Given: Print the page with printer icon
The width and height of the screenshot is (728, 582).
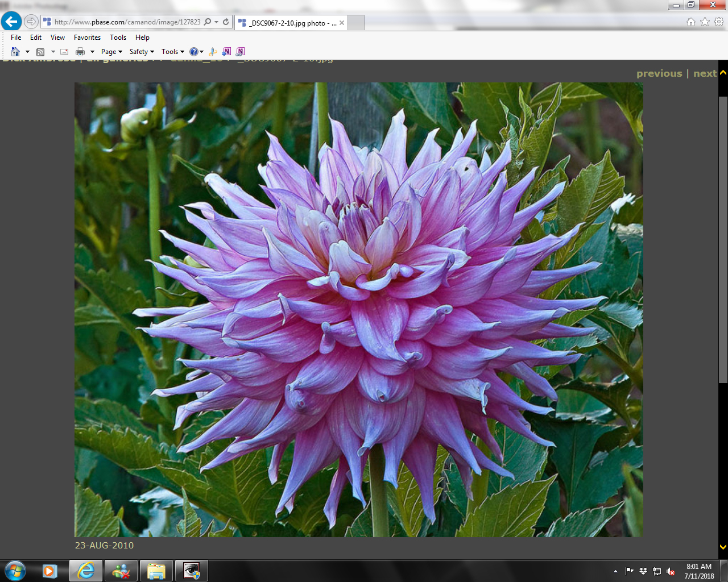Looking at the screenshot, I should tap(80, 52).
